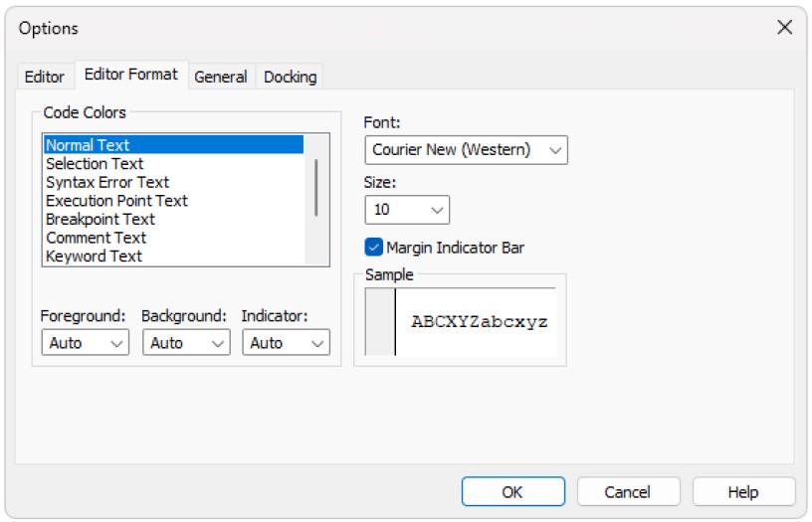Toggle the Margin Indicator Bar checkbox
812x522 pixels.
[x=374, y=248]
